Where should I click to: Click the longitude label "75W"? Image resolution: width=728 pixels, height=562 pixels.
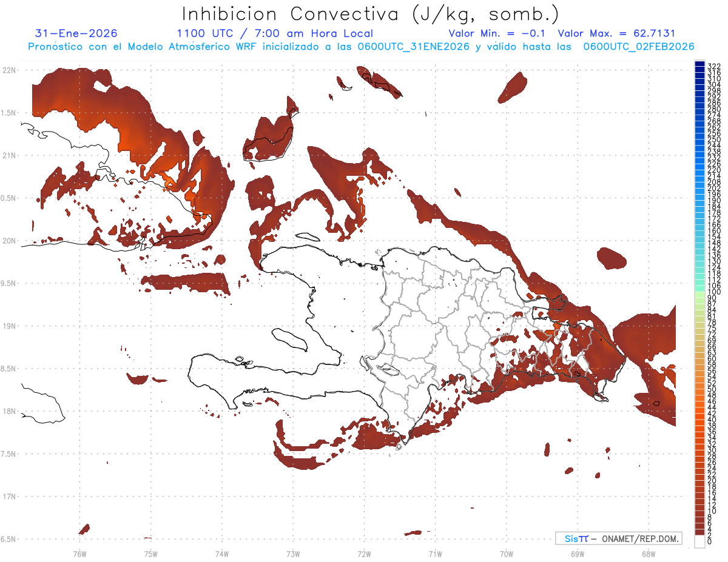(x=151, y=554)
